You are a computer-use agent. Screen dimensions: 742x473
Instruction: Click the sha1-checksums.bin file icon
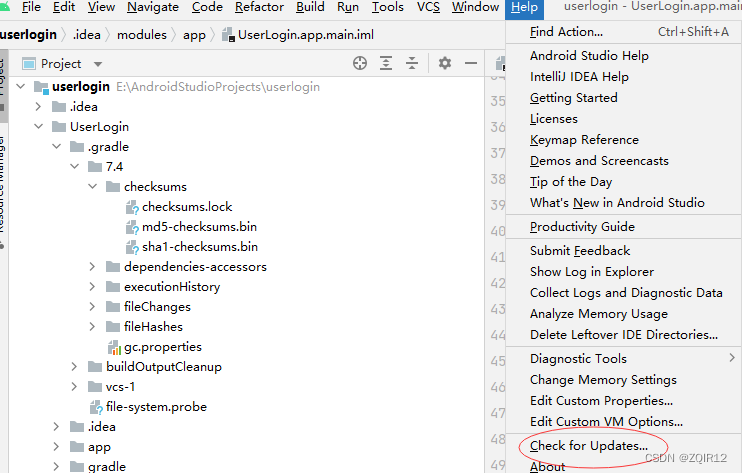pyautogui.click(x=132, y=247)
